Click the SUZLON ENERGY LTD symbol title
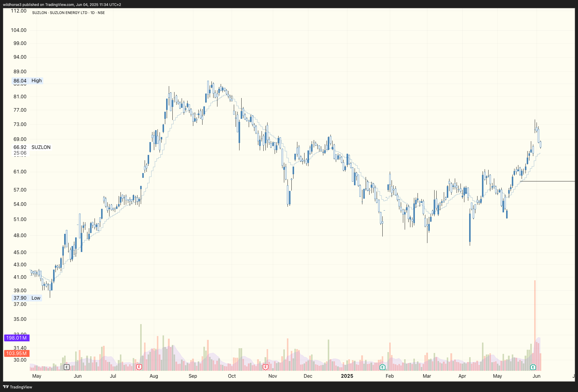 pos(69,13)
